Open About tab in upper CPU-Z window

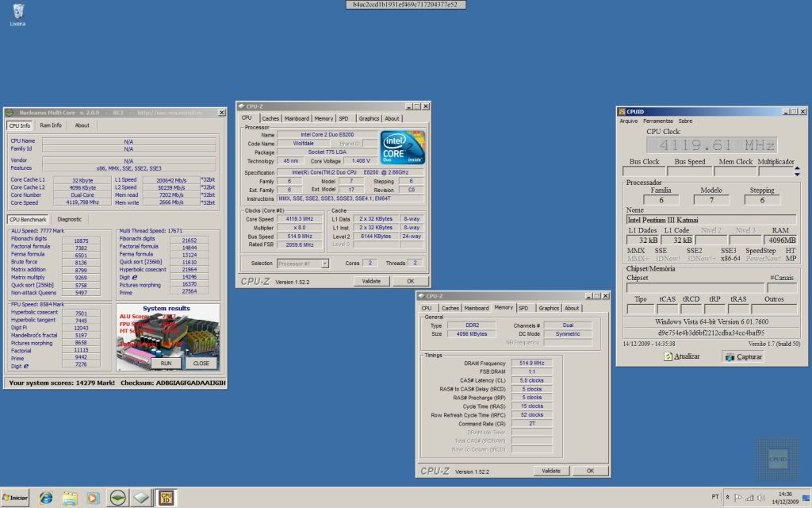pos(392,119)
